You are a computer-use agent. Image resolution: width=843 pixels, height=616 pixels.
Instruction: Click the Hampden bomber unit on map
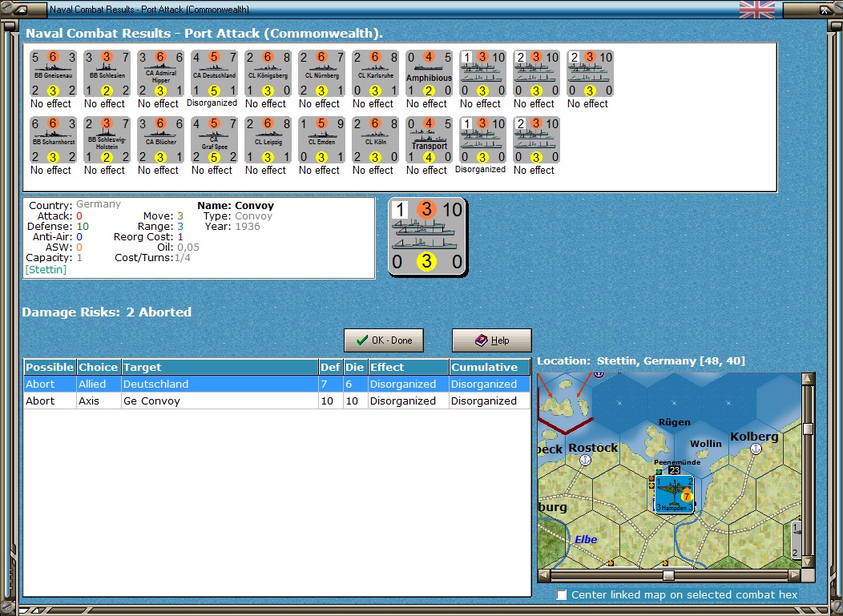(674, 494)
